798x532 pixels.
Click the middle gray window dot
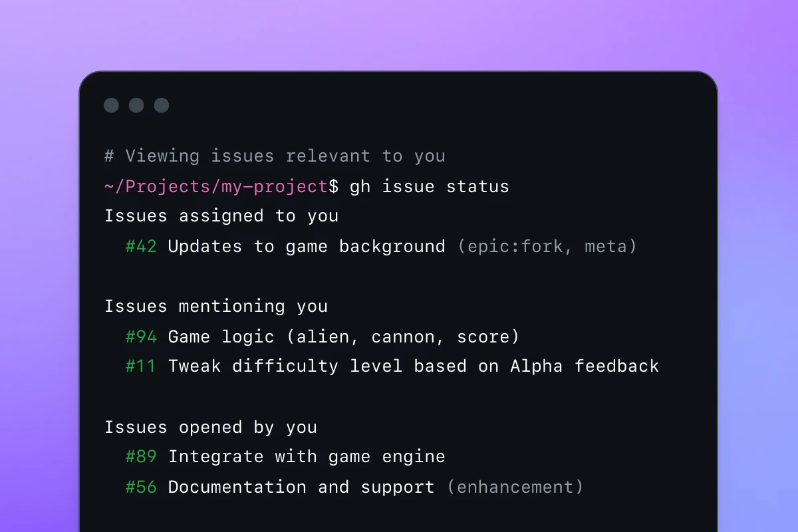click(x=136, y=105)
